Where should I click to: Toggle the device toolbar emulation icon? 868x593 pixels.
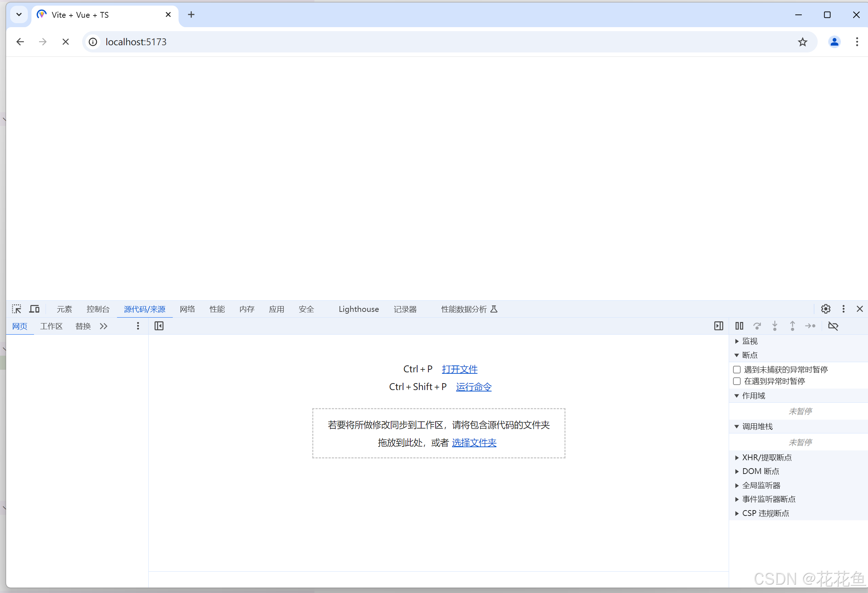pyautogui.click(x=34, y=309)
